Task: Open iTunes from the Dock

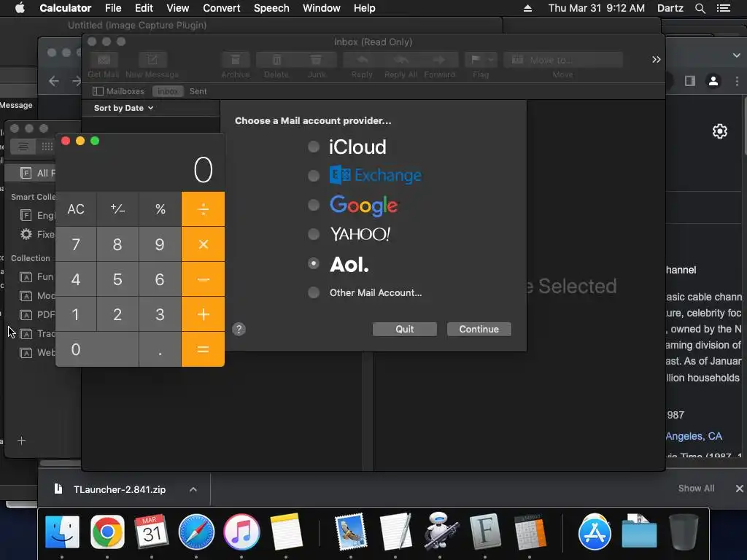Action: pos(241,532)
